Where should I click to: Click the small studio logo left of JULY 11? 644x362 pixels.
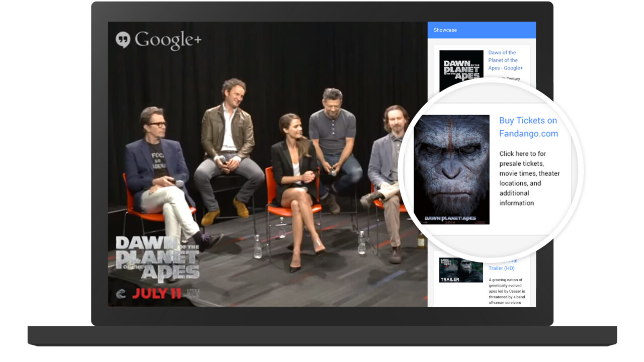pos(120,294)
